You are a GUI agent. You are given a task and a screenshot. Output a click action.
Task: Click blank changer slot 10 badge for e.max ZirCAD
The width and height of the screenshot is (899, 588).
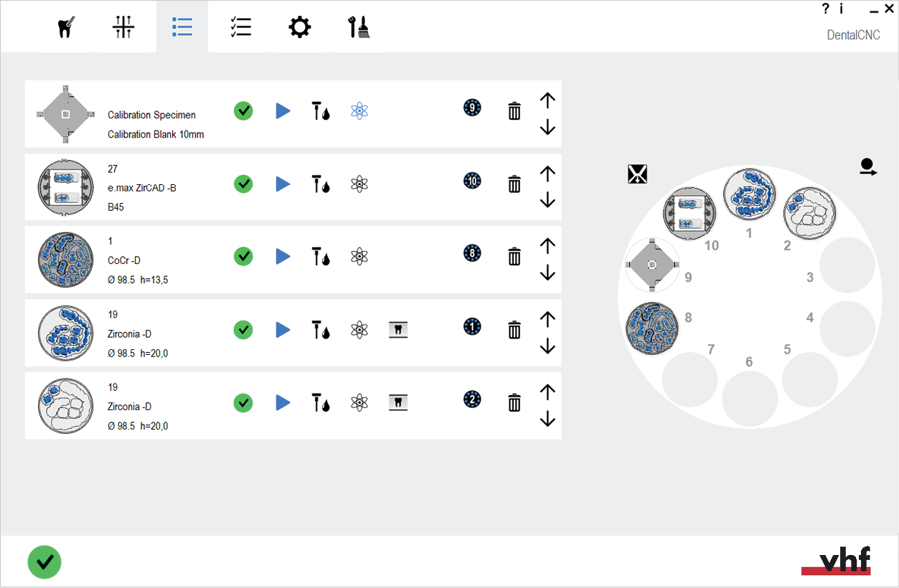pyautogui.click(x=472, y=181)
